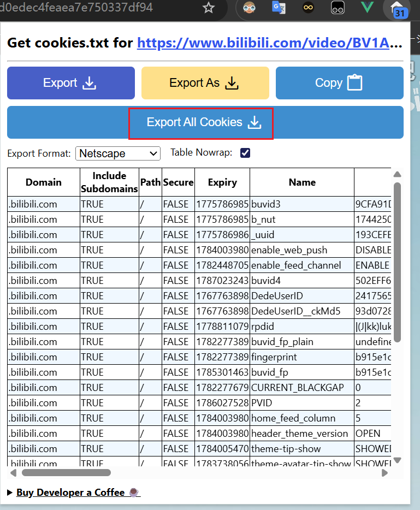This screenshot has width=420, height=510.
Task: Click expiry value 1778811079 of rpdid
Action: pyautogui.click(x=222, y=326)
